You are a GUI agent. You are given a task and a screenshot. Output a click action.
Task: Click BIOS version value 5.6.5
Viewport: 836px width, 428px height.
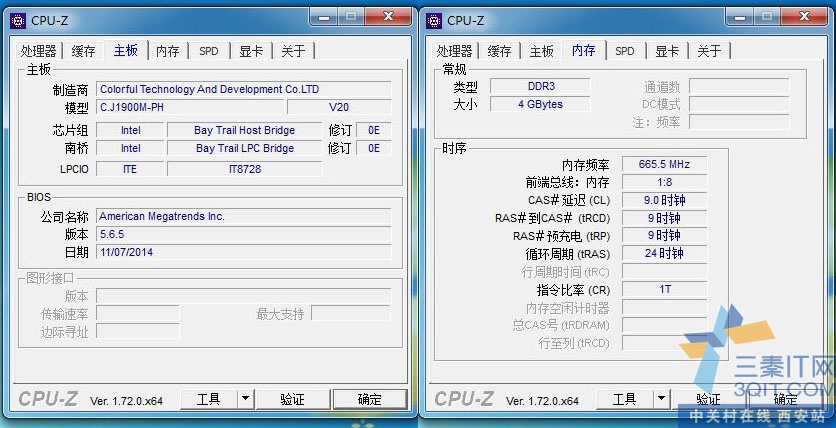(x=243, y=234)
